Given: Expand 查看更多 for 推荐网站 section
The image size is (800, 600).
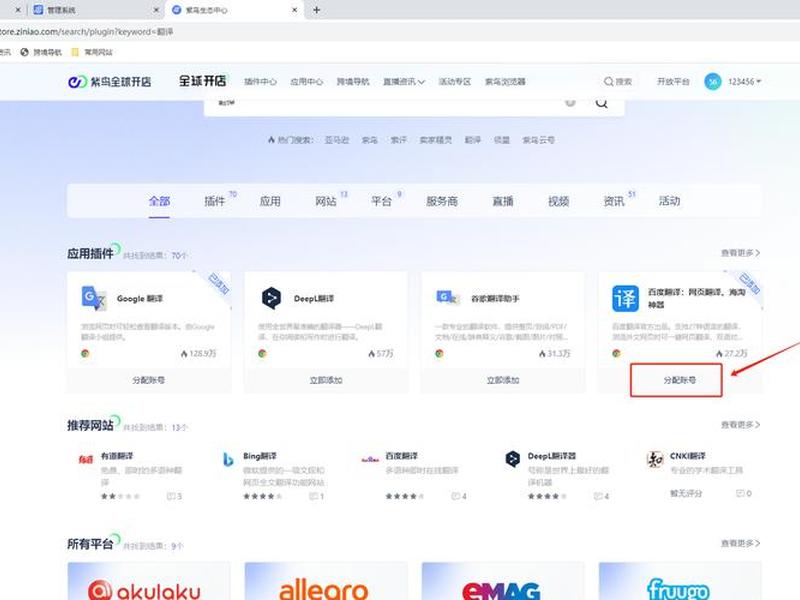Looking at the screenshot, I should coord(740,424).
